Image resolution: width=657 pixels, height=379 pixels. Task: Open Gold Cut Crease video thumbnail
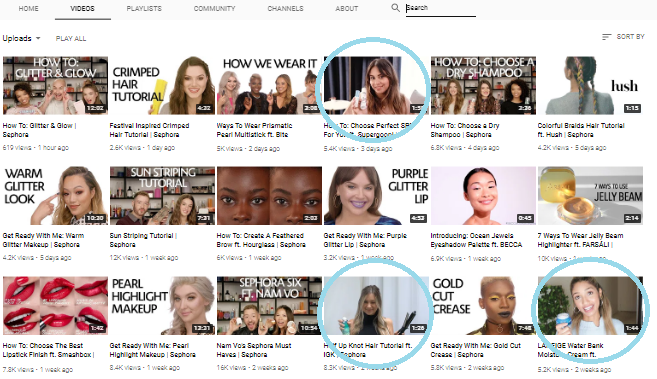pos(483,306)
